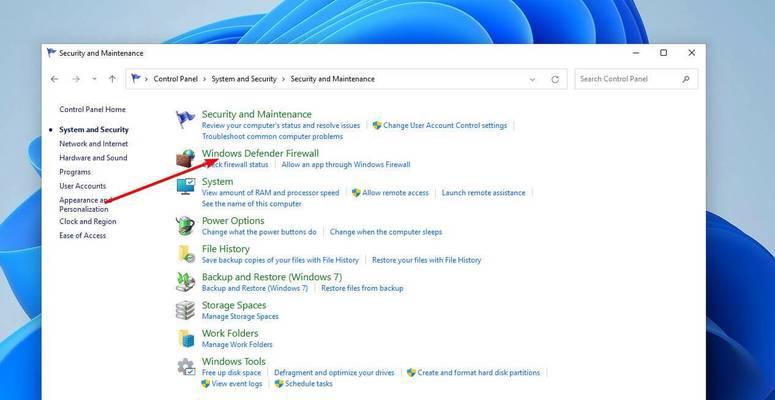
Task: Click Allow remote access link
Action: 395,193
